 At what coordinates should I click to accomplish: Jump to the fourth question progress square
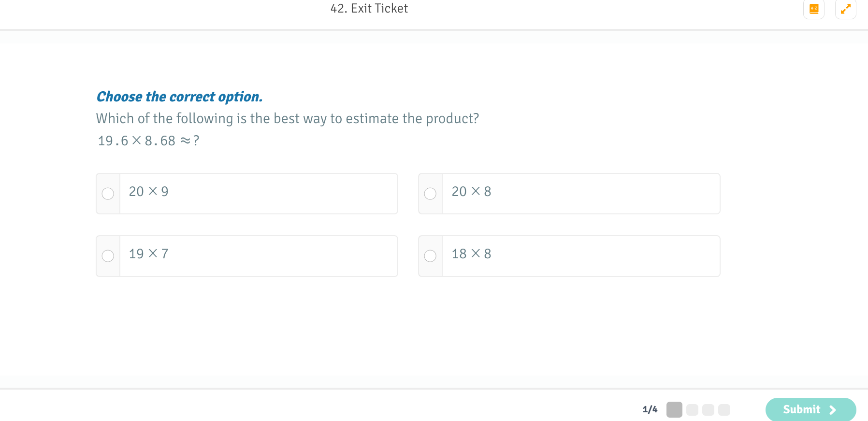coord(724,410)
